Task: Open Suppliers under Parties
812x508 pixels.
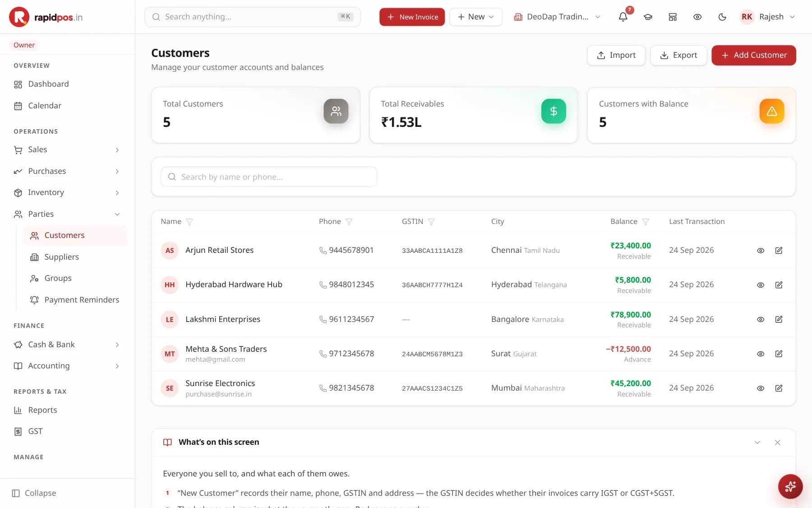Action: (75, 257)
